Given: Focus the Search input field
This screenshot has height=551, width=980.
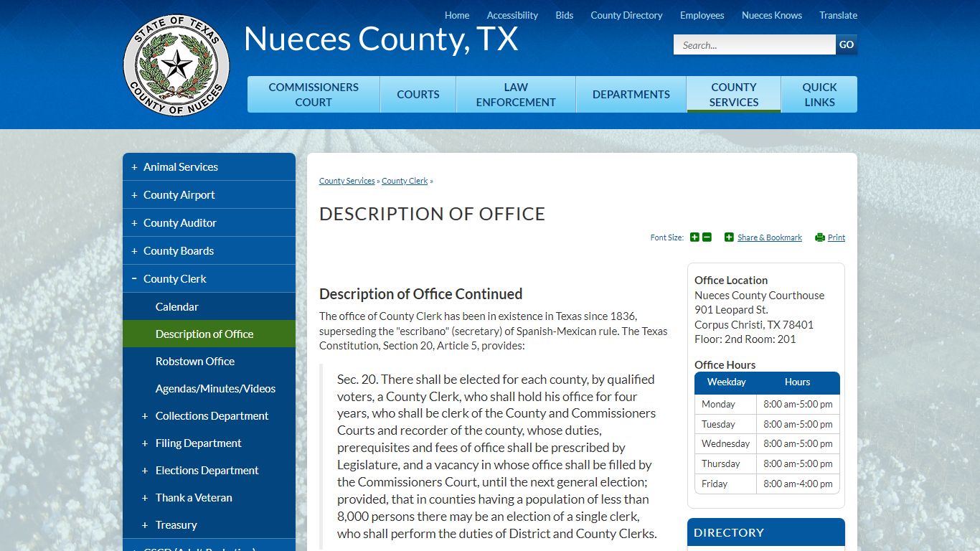Looking at the screenshot, I should (x=755, y=44).
